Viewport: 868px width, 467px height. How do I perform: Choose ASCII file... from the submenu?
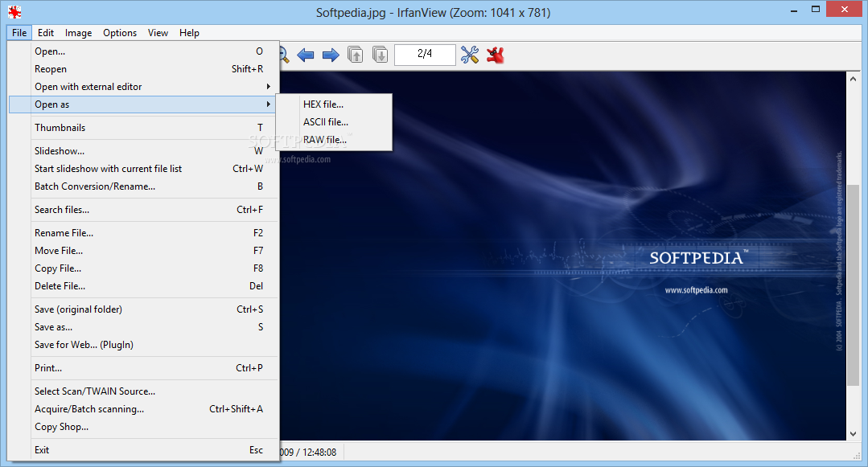335,121
